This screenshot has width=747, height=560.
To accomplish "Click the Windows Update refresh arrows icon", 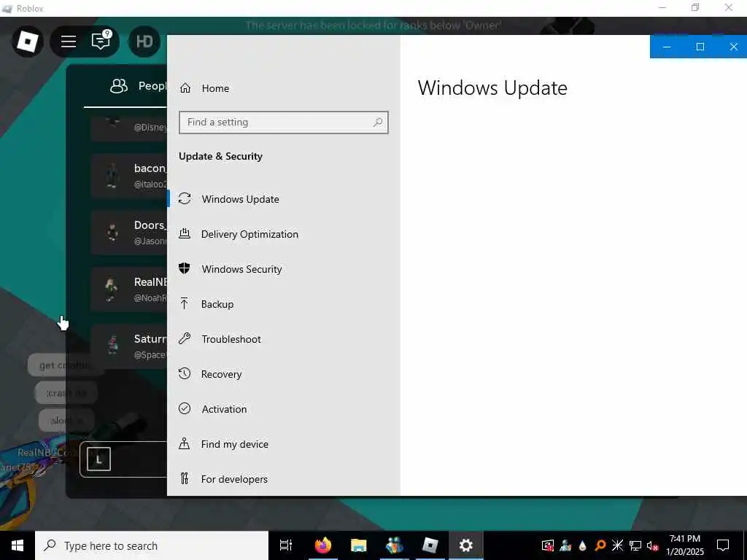I will [x=185, y=198].
